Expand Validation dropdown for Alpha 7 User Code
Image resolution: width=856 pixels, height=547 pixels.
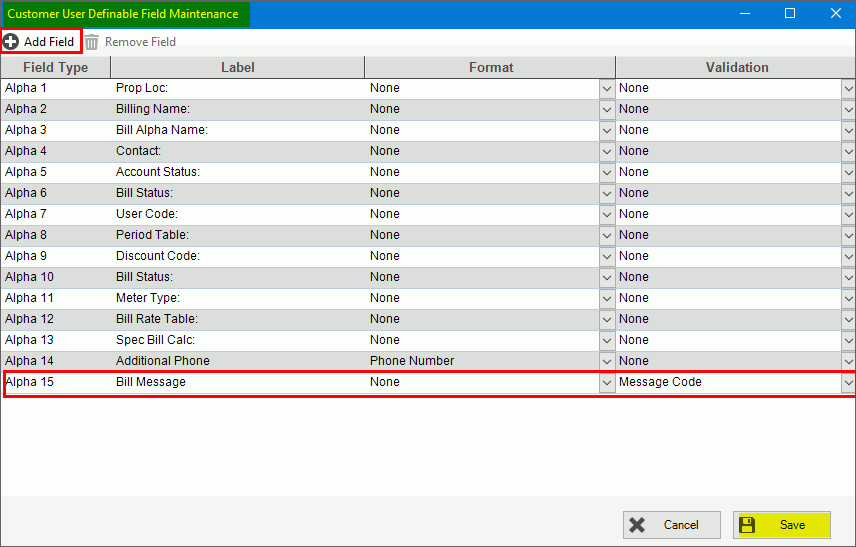848,214
